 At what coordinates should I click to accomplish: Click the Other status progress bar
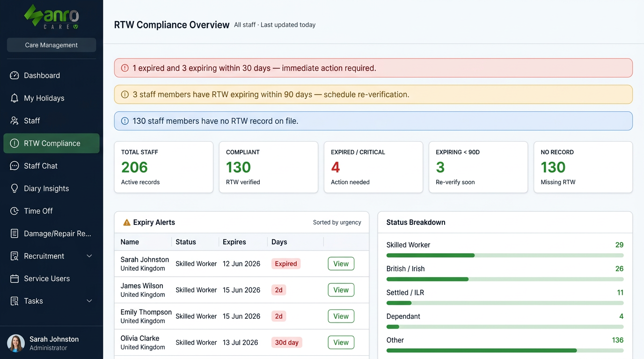click(x=505, y=351)
